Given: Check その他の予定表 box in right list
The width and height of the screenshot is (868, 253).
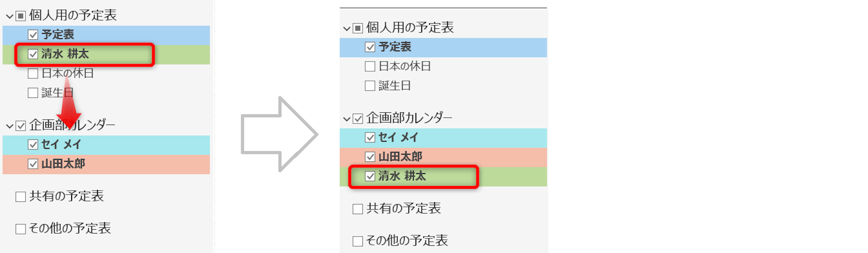Looking at the screenshot, I should point(358,241).
